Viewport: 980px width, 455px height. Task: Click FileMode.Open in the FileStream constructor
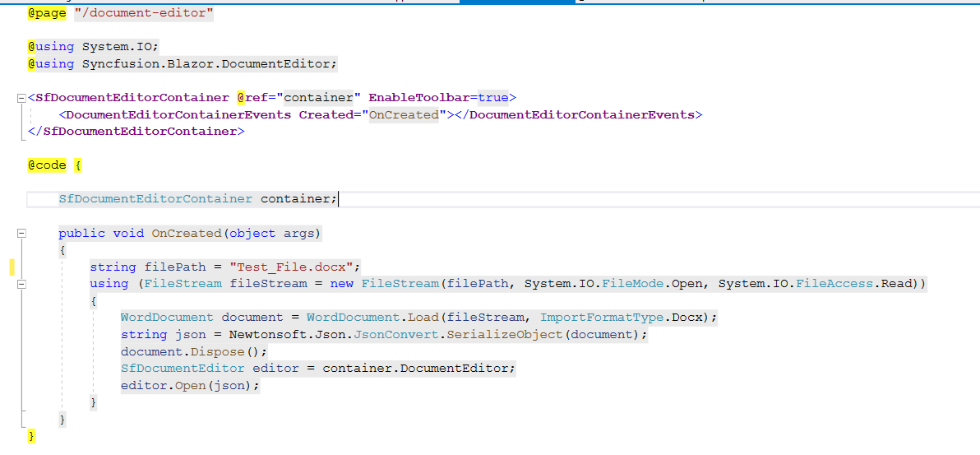click(x=653, y=283)
